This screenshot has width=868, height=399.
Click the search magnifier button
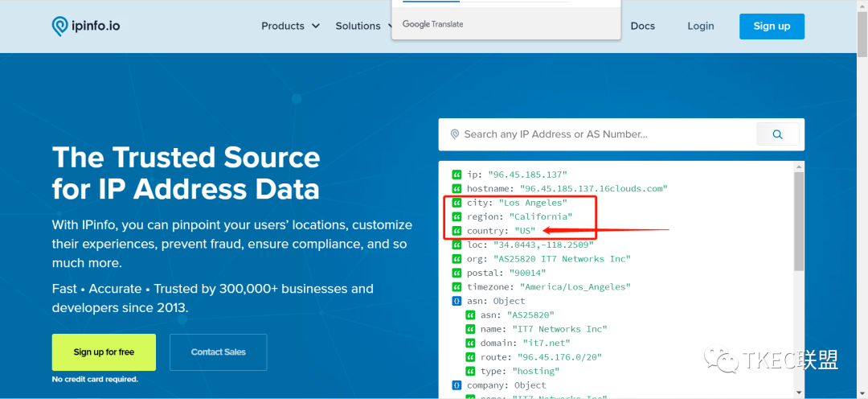pyautogui.click(x=778, y=134)
